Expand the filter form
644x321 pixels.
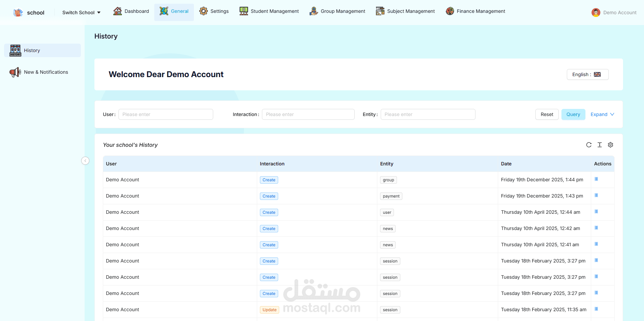point(602,114)
